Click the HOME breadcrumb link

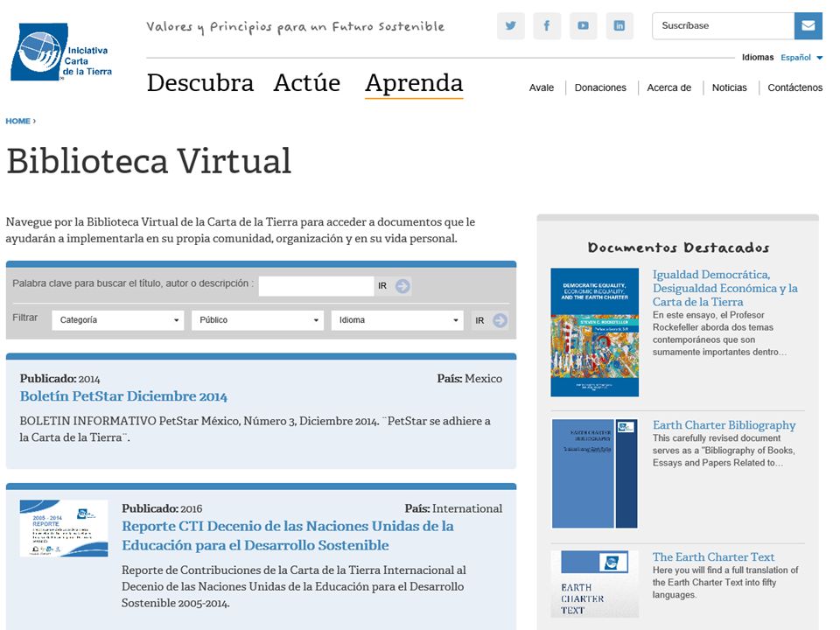coord(17,121)
